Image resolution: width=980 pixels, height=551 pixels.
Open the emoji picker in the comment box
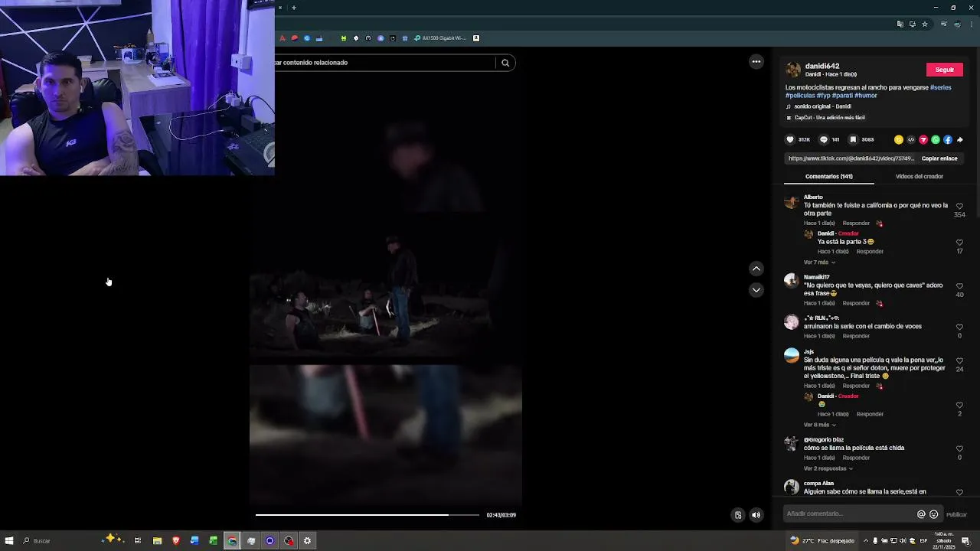933,514
